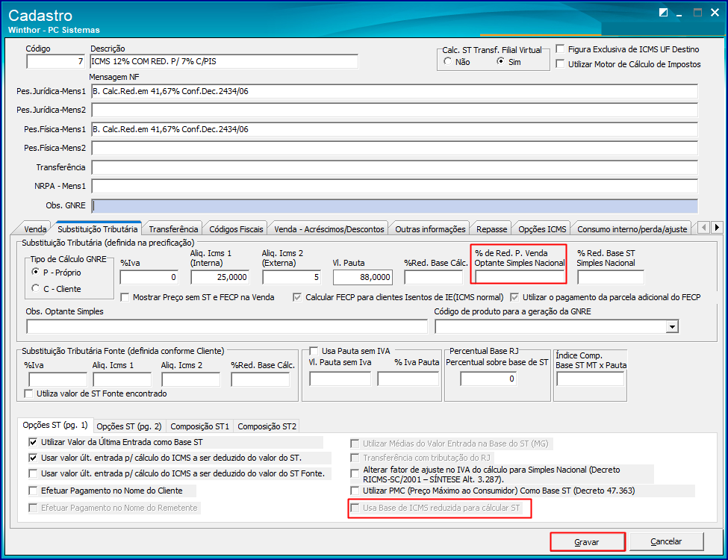The image size is (728, 560).
Task: Select Não for Calc. ST Transf. Filial Virtual
Action: [x=447, y=61]
